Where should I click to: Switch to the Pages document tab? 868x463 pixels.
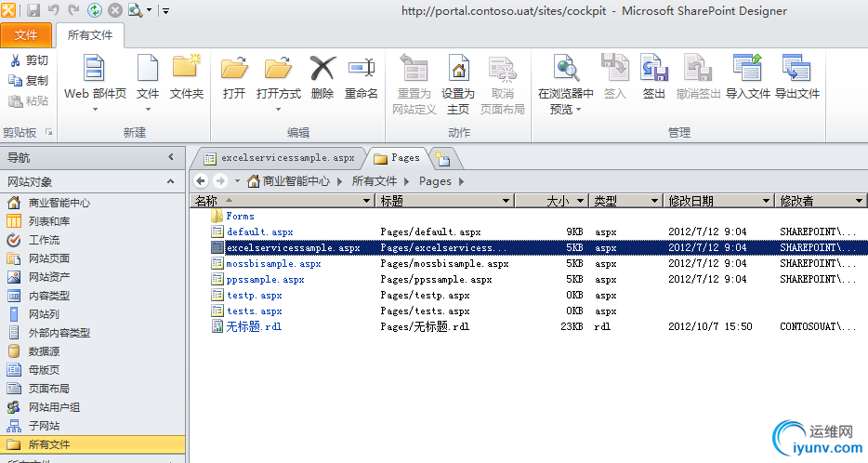point(397,158)
